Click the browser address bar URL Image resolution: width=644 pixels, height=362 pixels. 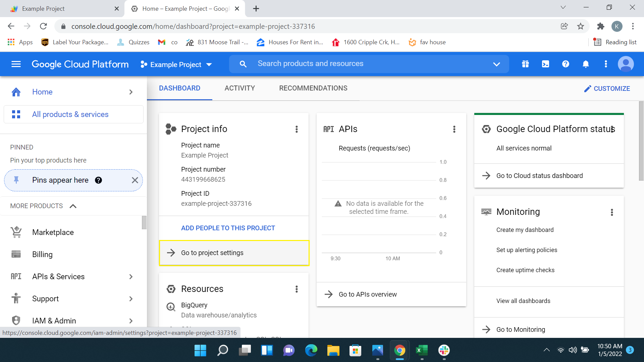pos(193,26)
